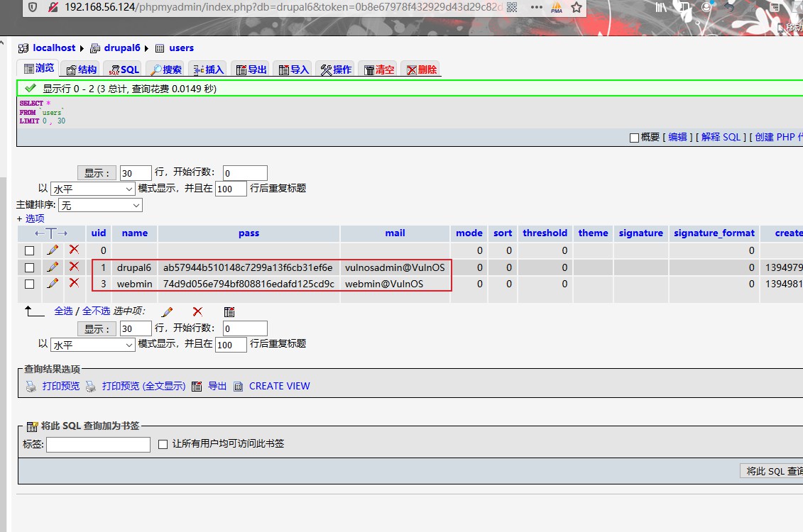Click the 打印预览 (全文显示) link

point(143,386)
